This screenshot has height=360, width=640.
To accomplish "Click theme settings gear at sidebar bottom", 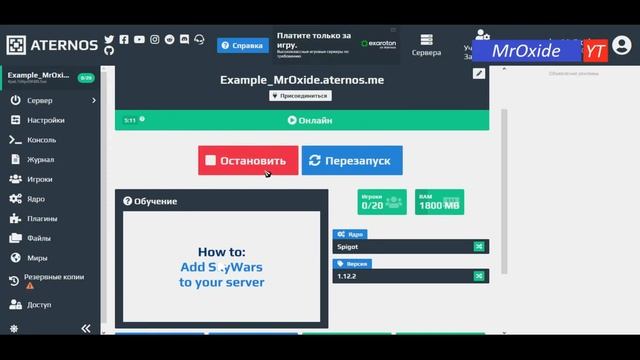I will click(x=14, y=329).
